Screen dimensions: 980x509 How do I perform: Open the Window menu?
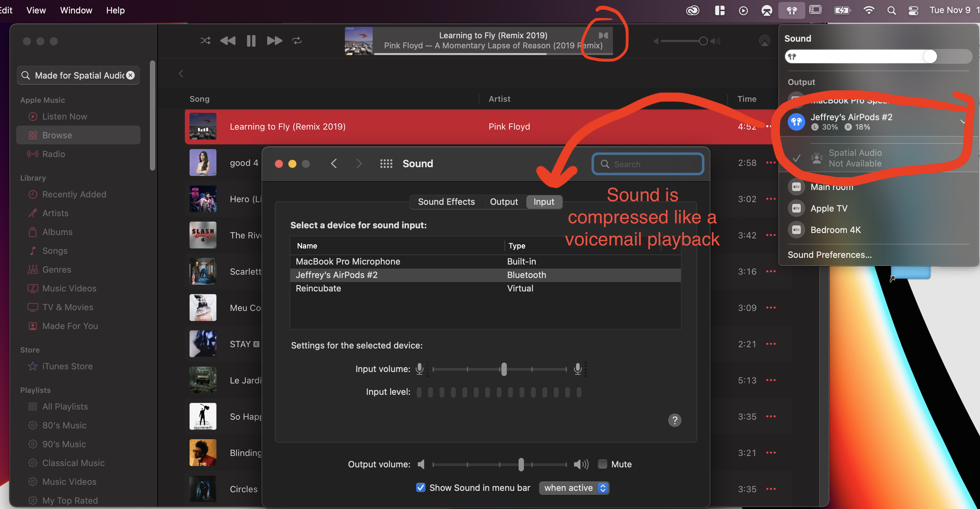point(76,10)
